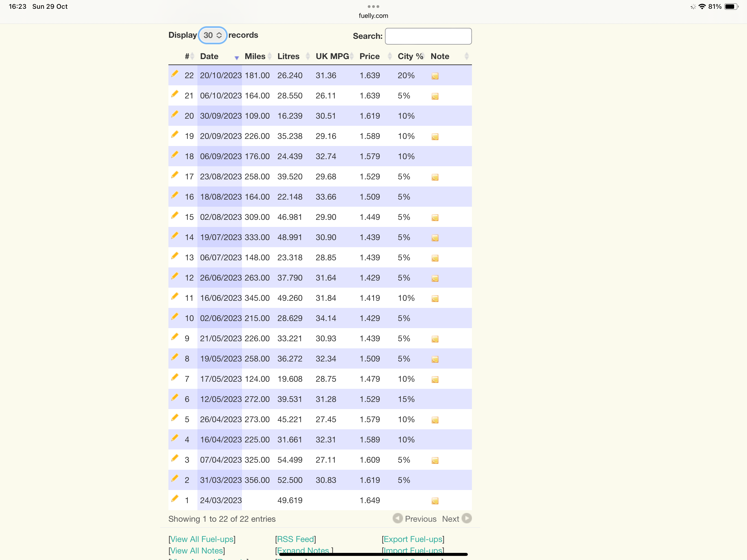Tap the three-dot multitasking menu
The image size is (747, 560).
tap(373, 6)
